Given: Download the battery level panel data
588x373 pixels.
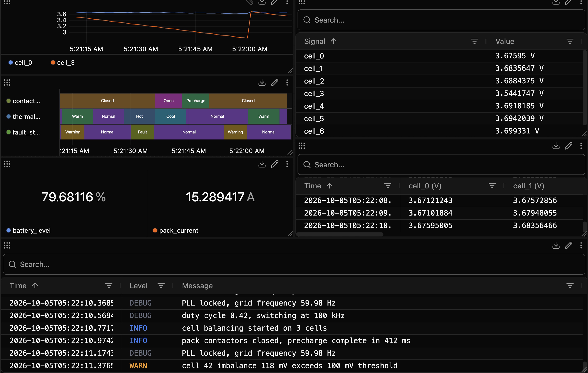Looking at the screenshot, I should 262,164.
